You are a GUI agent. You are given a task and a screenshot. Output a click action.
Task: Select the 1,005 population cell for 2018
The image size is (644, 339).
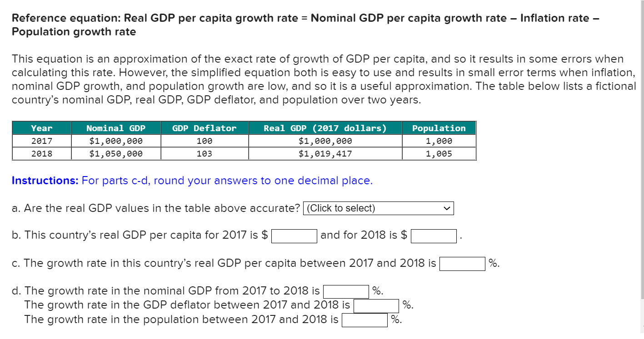click(x=438, y=153)
